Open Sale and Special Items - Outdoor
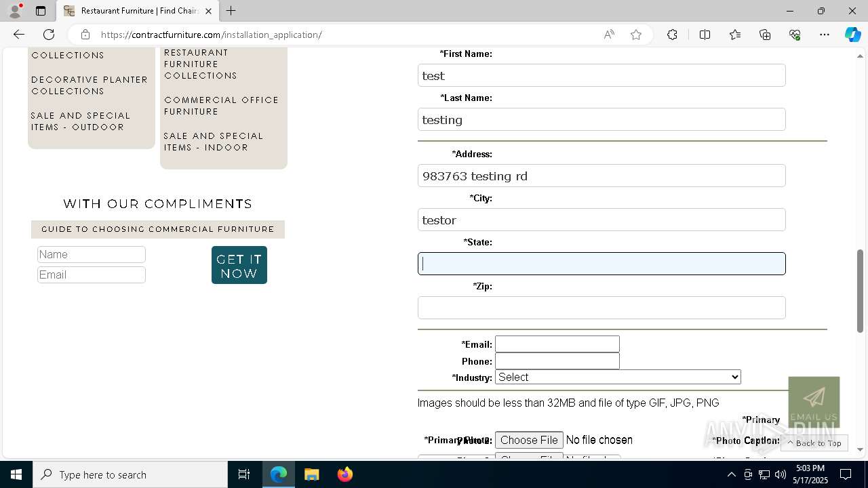The height and width of the screenshot is (488, 868). point(81,121)
